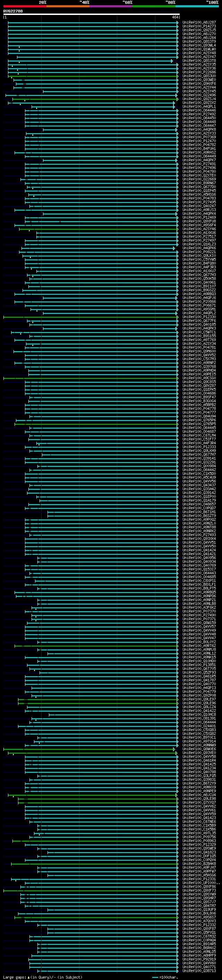Select the UniRef100_Q9XFU8 label
The height and width of the screenshot is (980, 222).
[199, 221]
